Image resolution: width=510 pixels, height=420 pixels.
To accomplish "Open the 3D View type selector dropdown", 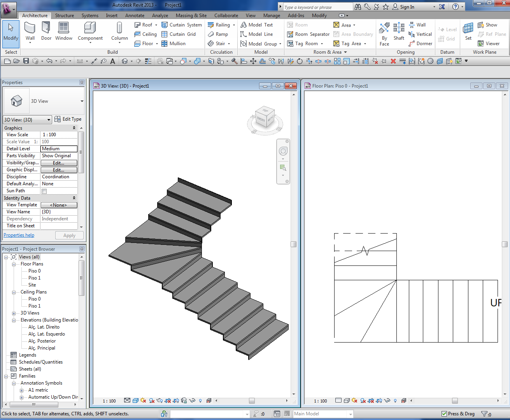I will [x=82, y=101].
